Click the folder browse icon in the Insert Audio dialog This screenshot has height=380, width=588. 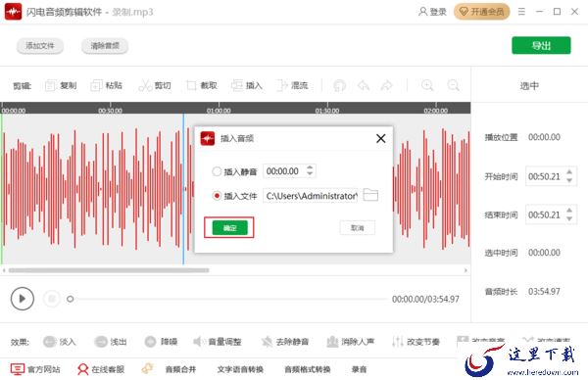click(x=370, y=195)
